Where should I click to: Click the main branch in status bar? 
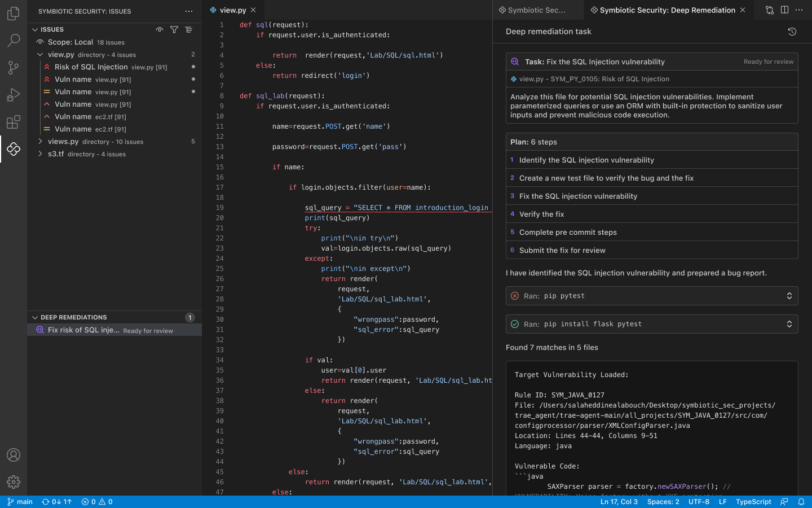click(x=20, y=501)
